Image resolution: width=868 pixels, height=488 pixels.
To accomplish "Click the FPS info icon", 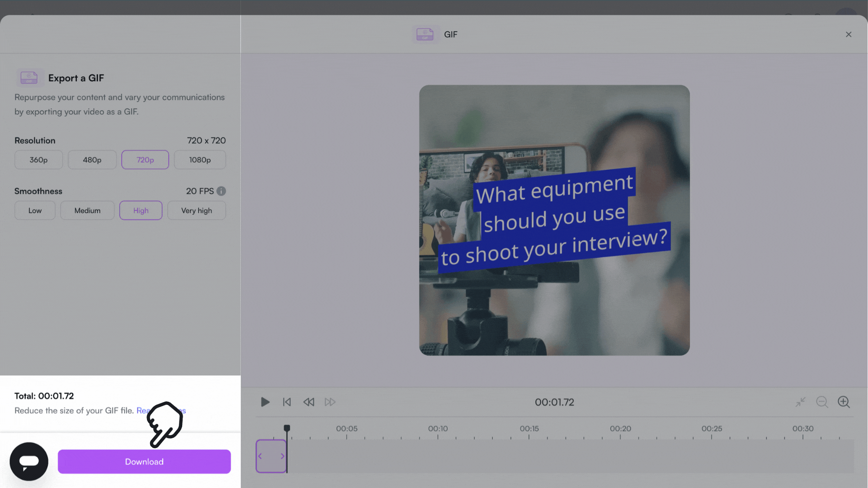I will click(221, 191).
